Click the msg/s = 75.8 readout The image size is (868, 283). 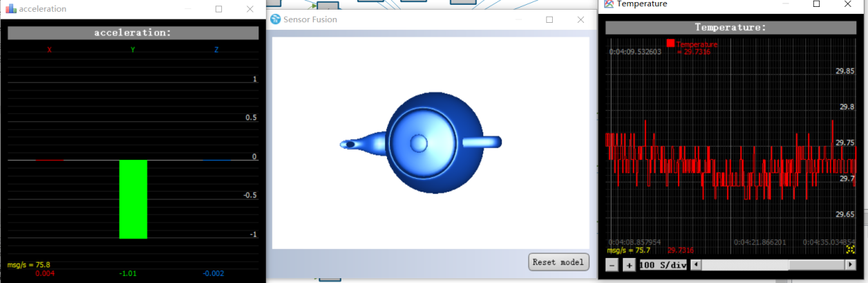(28, 264)
